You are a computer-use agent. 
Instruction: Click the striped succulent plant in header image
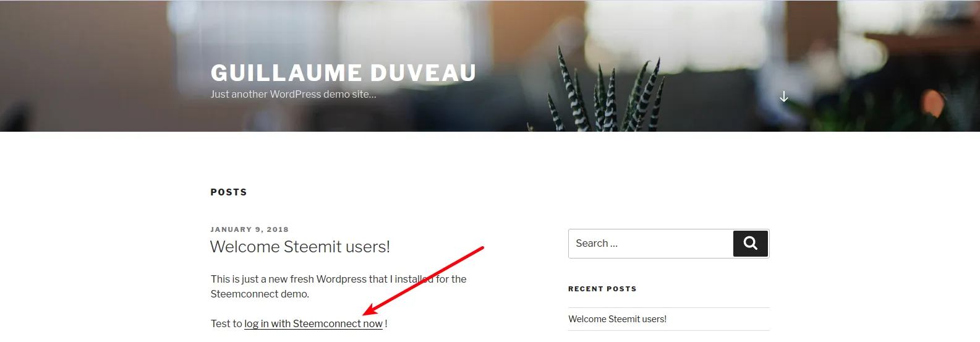point(603,93)
